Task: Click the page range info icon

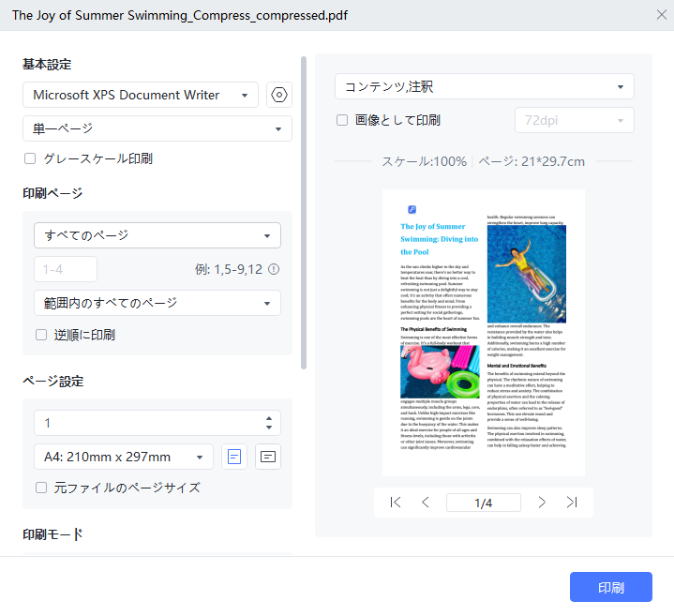Action: [274, 269]
